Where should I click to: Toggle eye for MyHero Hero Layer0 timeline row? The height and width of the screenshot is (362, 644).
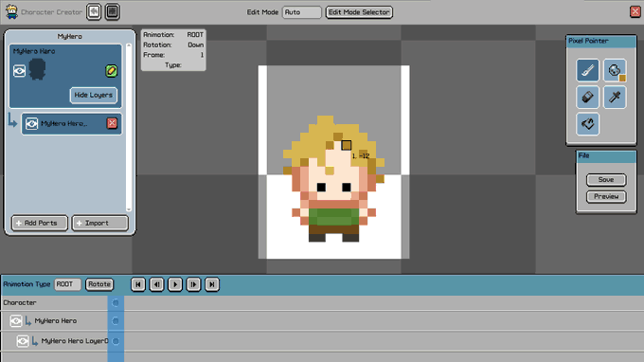pos(23,341)
